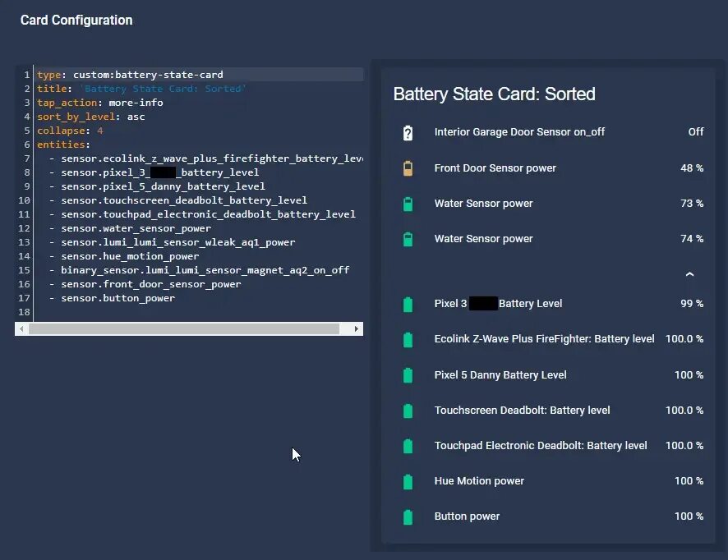Click the sensor.hue_motion_power entity line
The width and height of the screenshot is (728, 560).
129,256
